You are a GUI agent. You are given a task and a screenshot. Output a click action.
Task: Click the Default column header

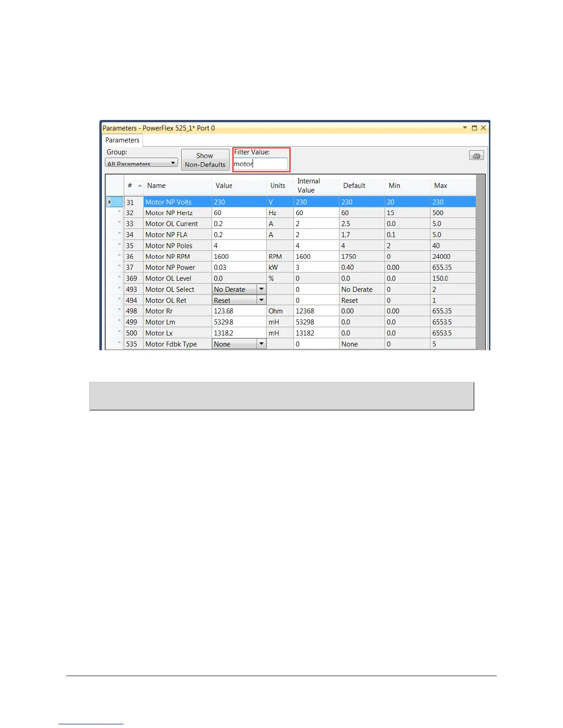pos(362,185)
